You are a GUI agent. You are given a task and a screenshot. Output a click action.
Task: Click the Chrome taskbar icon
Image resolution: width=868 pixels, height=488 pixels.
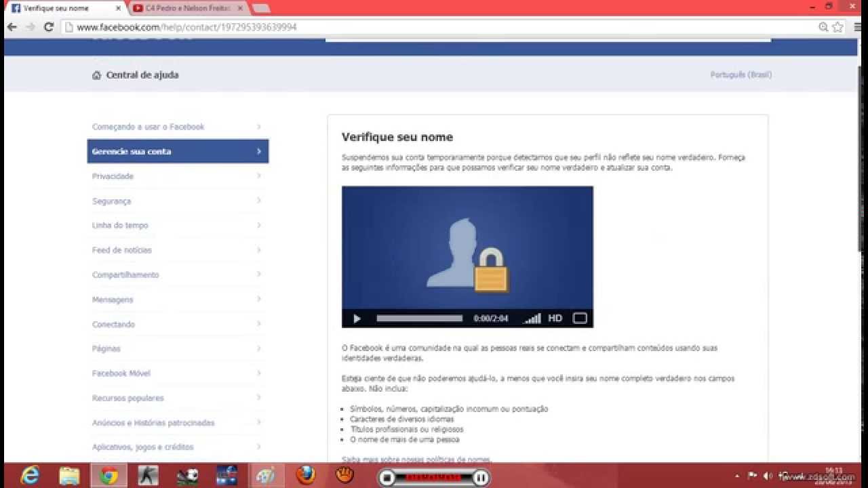point(108,476)
